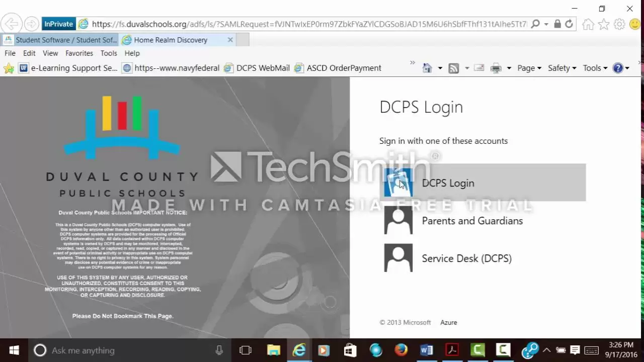
Task: Refresh the page with reload icon
Action: 569,24
